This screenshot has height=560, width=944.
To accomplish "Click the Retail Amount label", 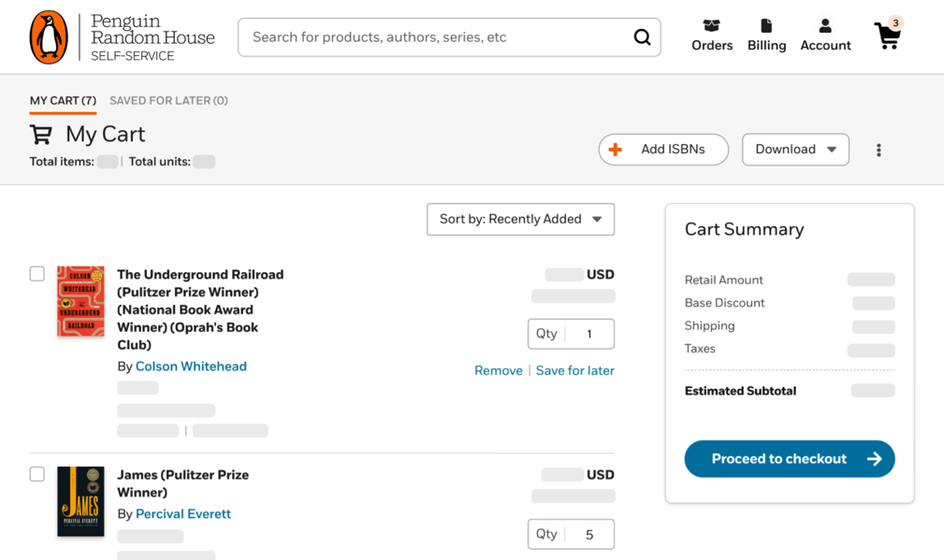I will [723, 280].
